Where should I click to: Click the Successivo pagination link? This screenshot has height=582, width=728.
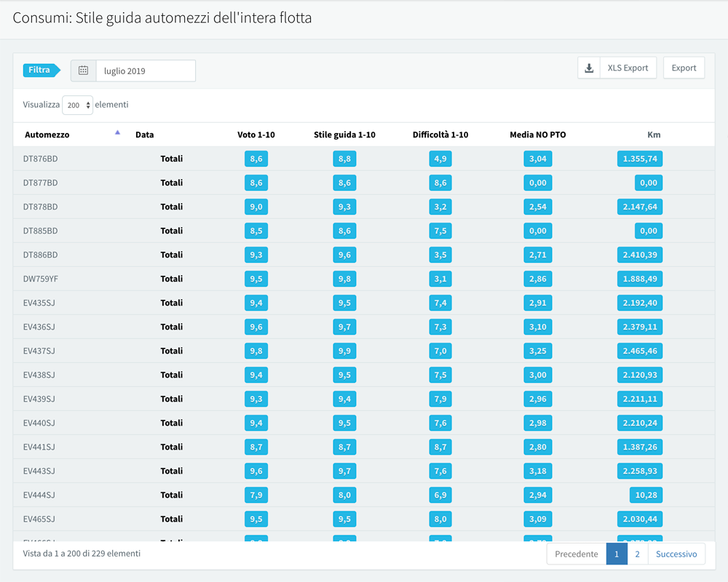676,554
